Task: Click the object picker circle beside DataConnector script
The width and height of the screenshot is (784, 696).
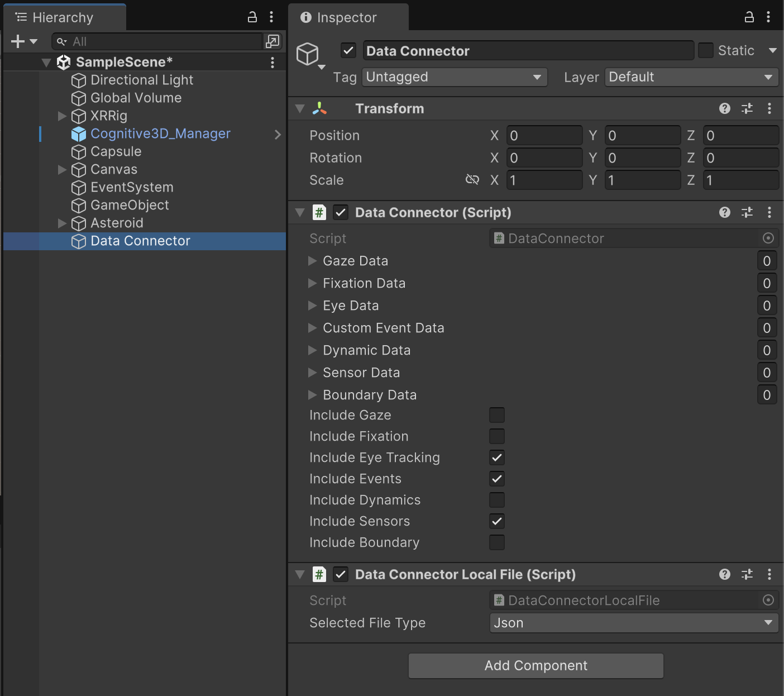Action: (x=768, y=238)
